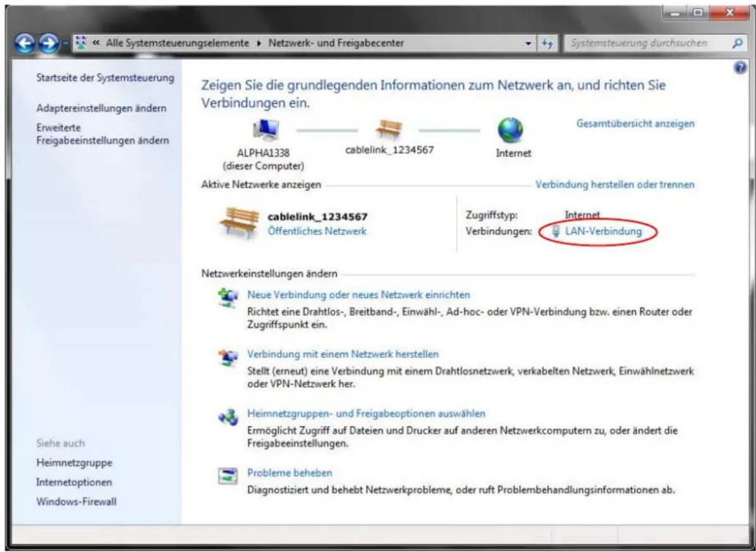
Task: Open Windows-Firewall in sidebar
Action: pyautogui.click(x=76, y=501)
